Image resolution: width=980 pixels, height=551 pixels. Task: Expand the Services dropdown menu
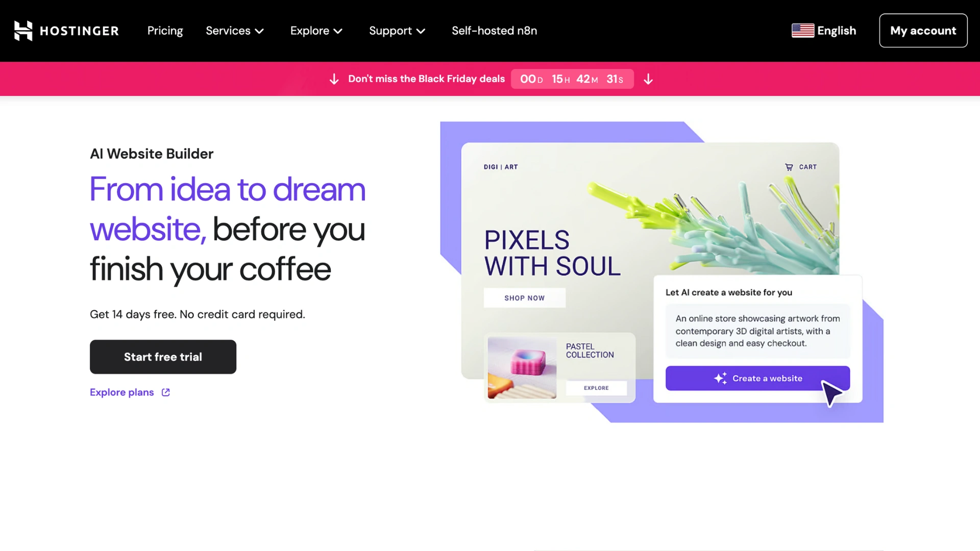235,31
